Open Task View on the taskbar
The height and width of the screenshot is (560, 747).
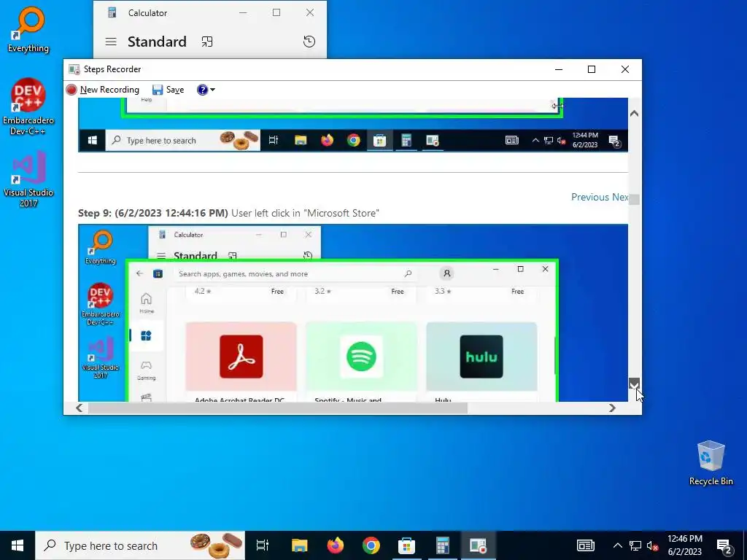263,545
